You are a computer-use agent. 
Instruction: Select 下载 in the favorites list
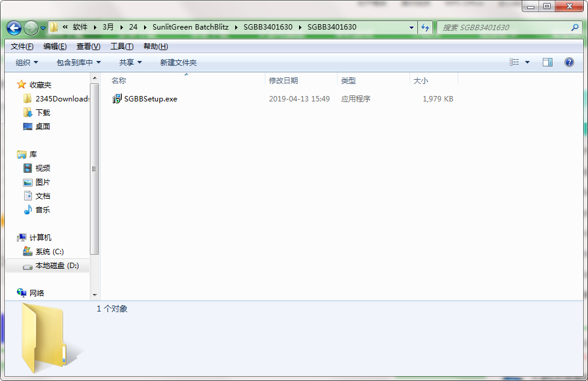pyautogui.click(x=43, y=113)
